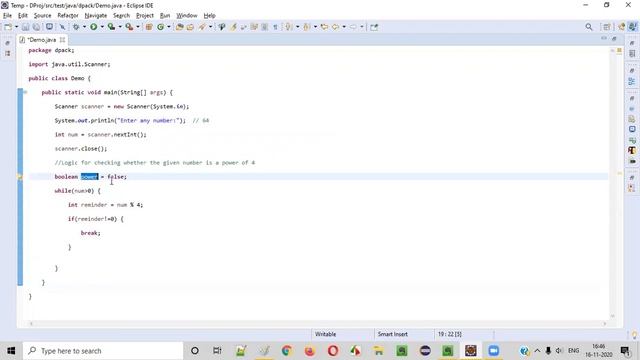
Task: Click the Quick Access search magnifier
Action: 589,27
